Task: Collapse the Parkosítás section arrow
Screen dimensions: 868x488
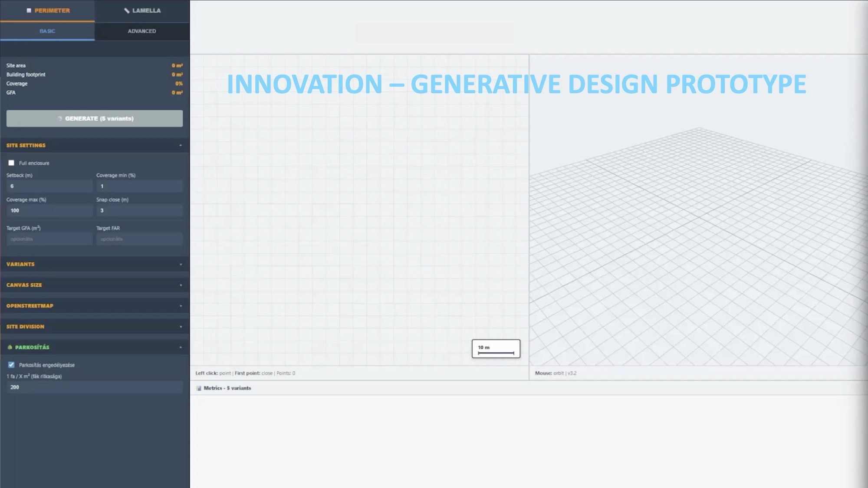Action: [181, 347]
